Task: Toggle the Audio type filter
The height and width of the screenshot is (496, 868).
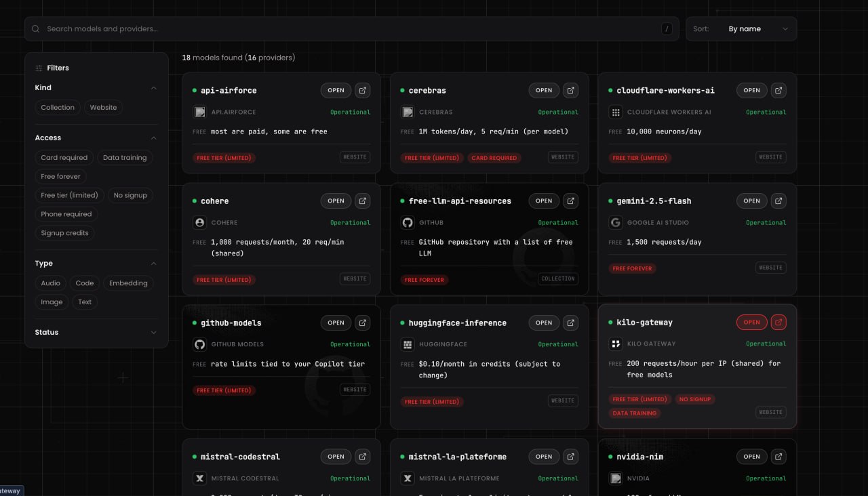Action: pos(51,283)
